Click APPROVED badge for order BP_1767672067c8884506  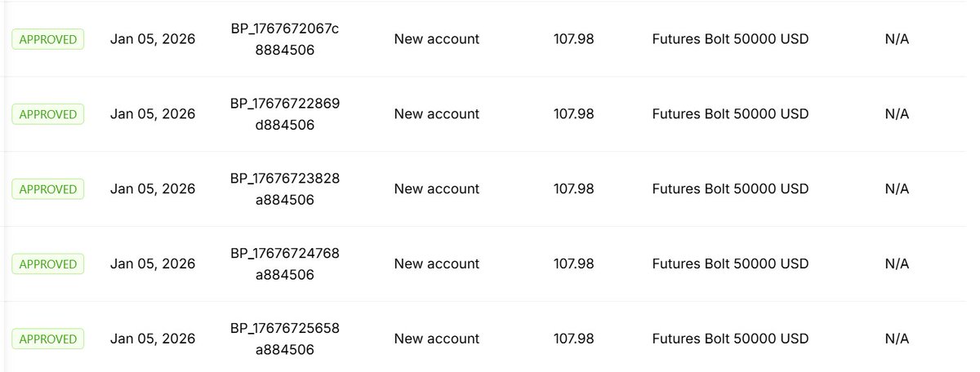coord(47,39)
